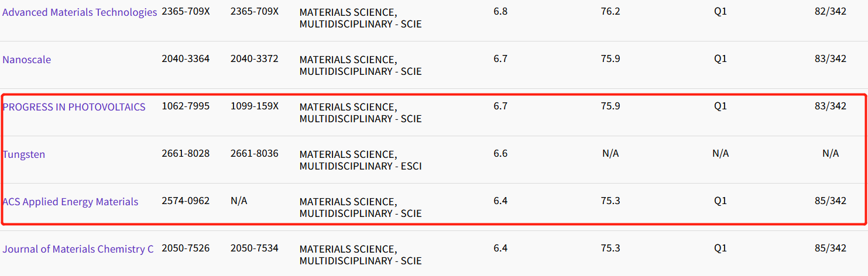Click the 6.6 impact factor value
The width and height of the screenshot is (868, 276).
(500, 154)
